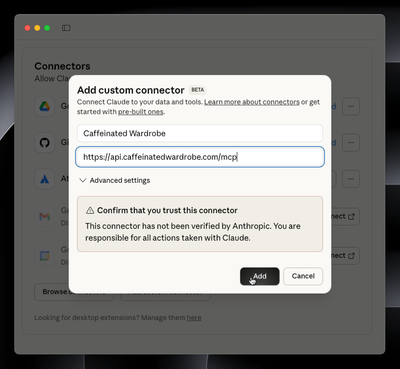Open Learn more about connectors link
Image resolution: width=400 pixels, height=369 pixels.
tap(252, 102)
